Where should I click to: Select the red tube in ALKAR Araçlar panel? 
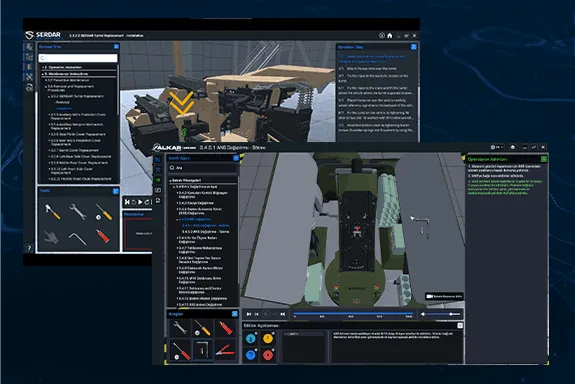[x=226, y=328]
